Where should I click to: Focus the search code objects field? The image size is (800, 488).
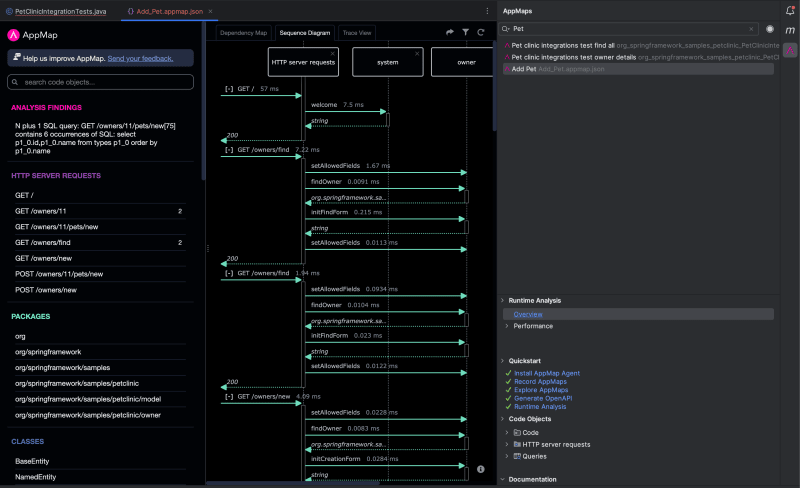tap(101, 82)
